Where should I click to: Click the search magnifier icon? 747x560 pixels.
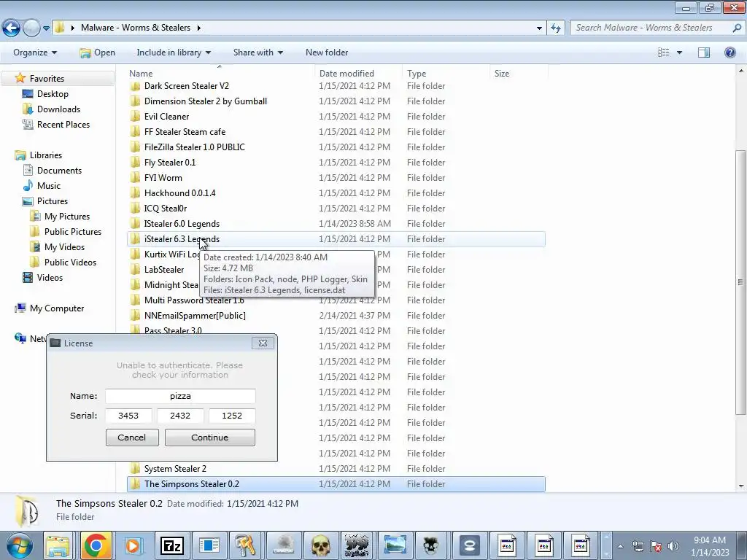click(737, 28)
